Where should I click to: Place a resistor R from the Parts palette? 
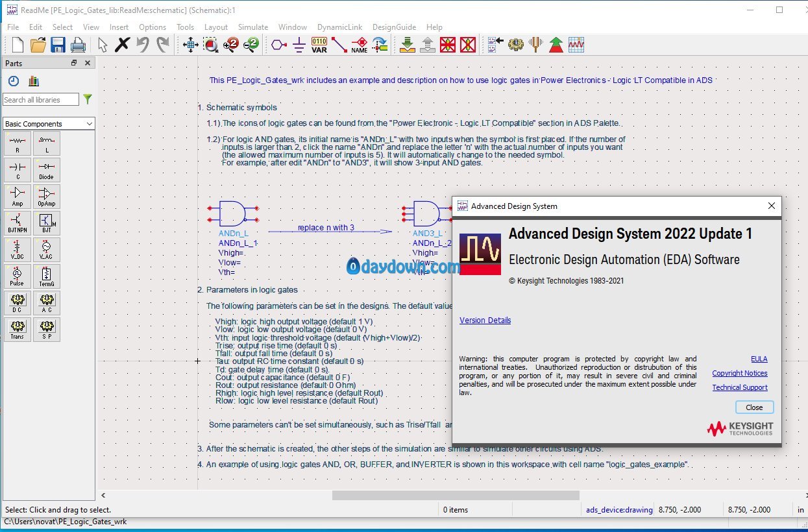click(18, 143)
